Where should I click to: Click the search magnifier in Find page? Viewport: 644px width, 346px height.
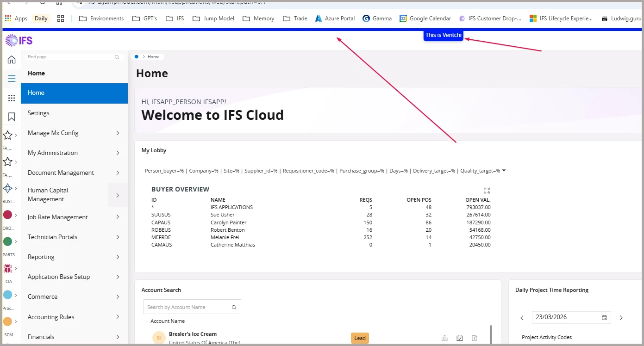pyautogui.click(x=117, y=57)
